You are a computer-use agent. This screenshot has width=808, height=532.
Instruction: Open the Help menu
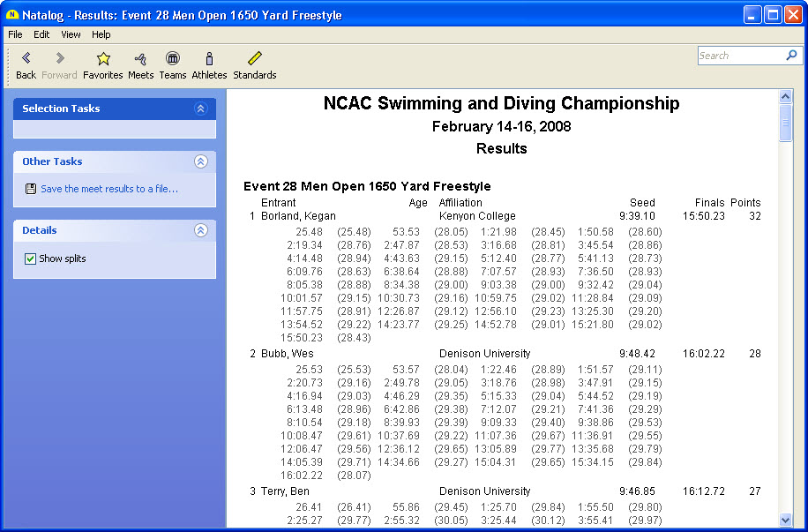point(101,34)
